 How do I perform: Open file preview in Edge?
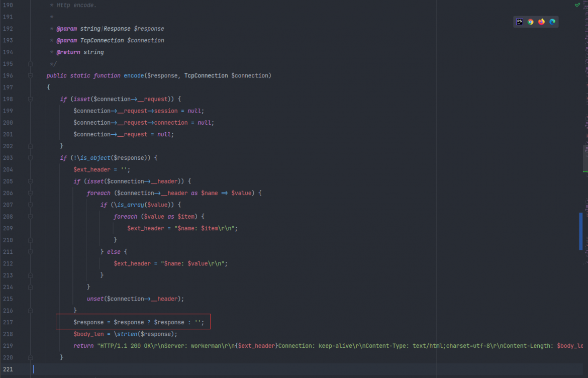(552, 22)
